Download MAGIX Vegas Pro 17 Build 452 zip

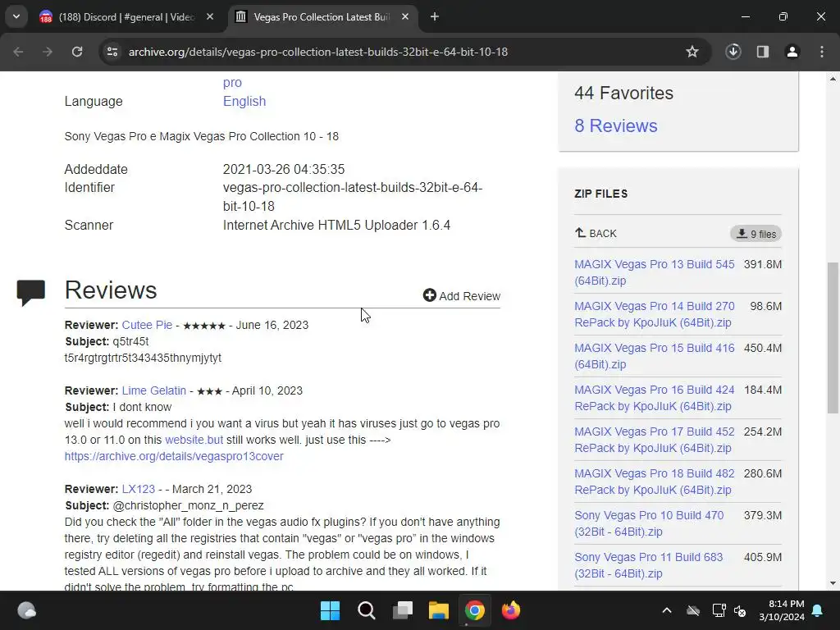[654, 440]
